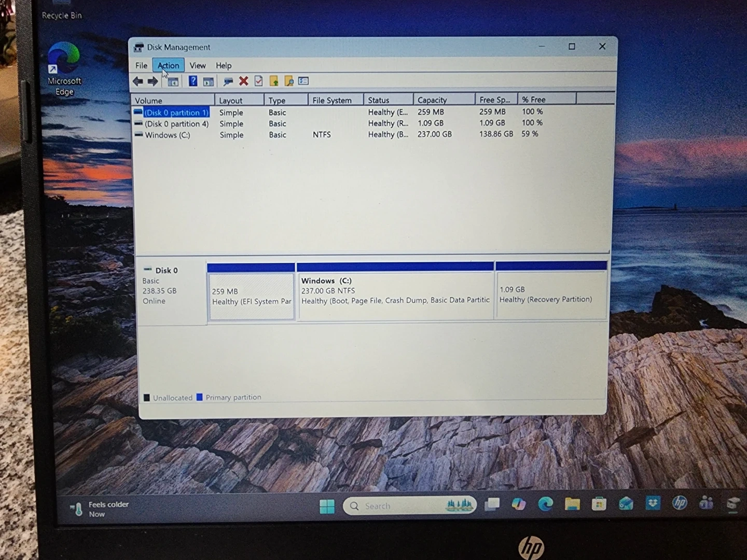Click the Show/Hide Console Tree icon
The width and height of the screenshot is (747, 560).
(173, 81)
